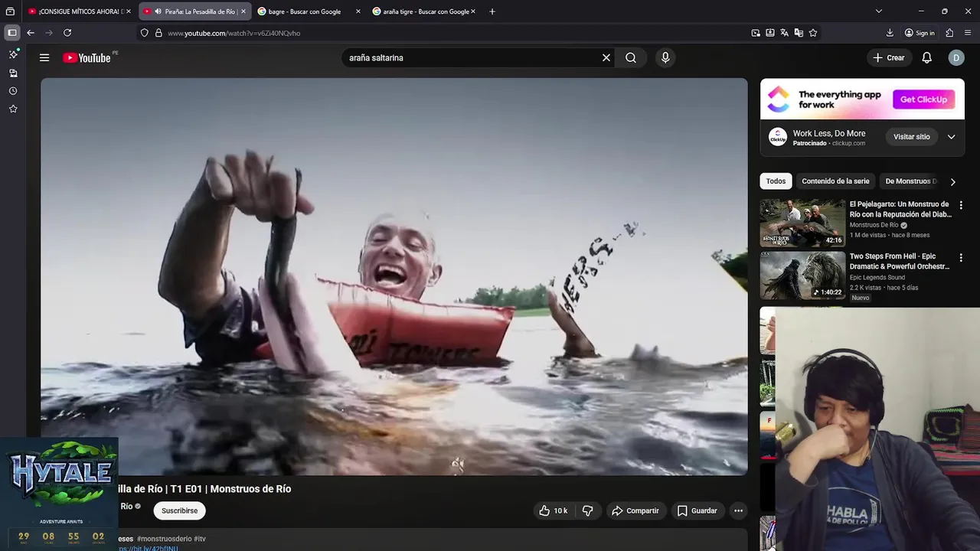This screenshot has height=551, width=980.
Task: View site security padlock info
Action: point(158,33)
